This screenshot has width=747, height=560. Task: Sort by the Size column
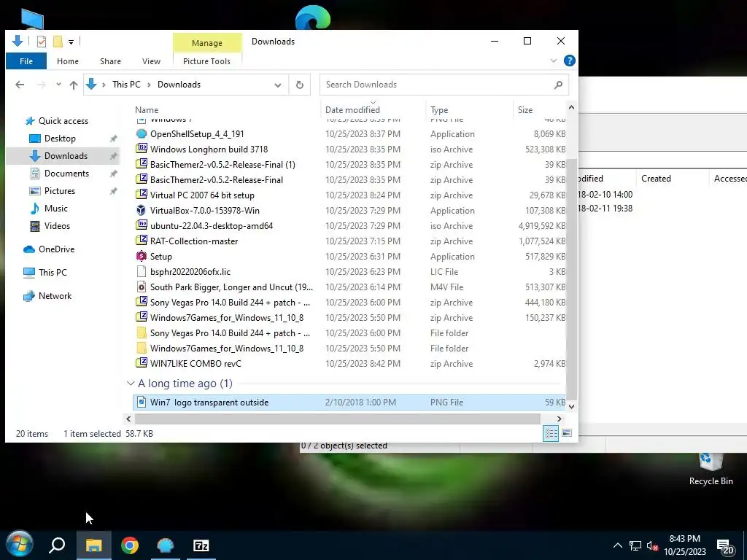click(525, 110)
